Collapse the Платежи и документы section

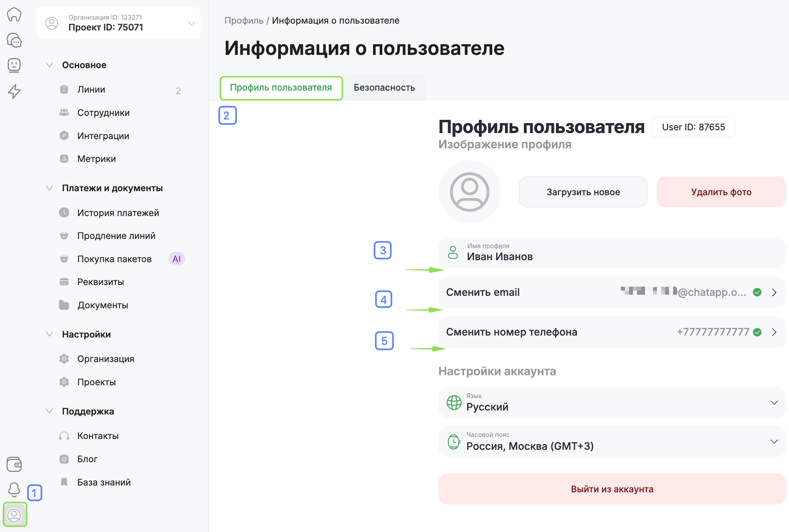tap(49, 188)
